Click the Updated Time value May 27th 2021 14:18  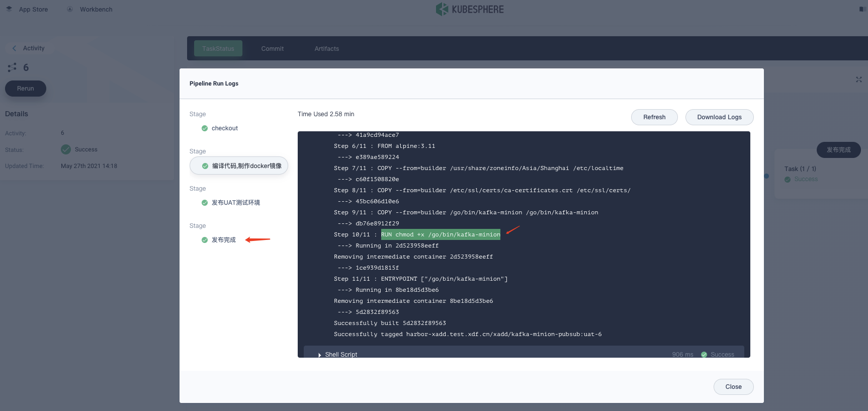pos(89,166)
